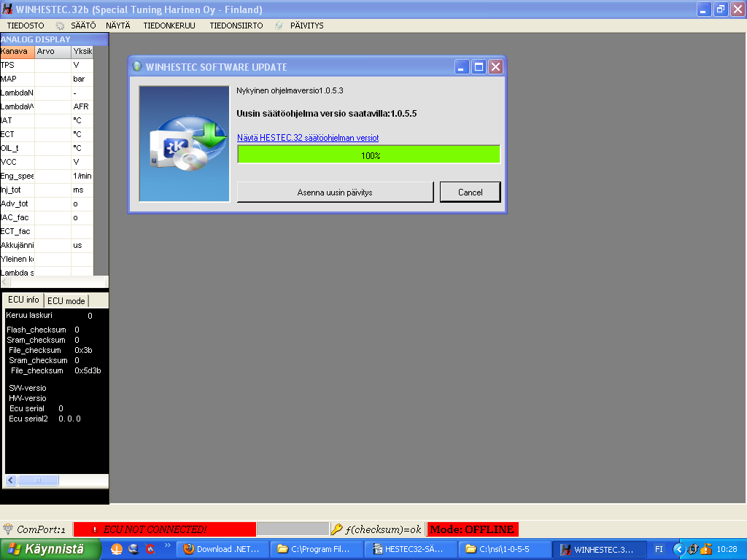This screenshot has width=747, height=560.
Task: Select the Adv_tot channel row
Action: (47, 204)
